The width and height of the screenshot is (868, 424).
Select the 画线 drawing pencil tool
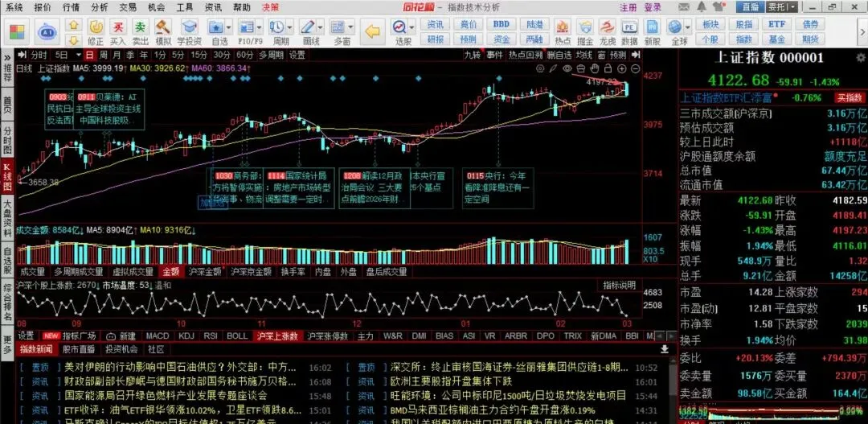point(309,27)
